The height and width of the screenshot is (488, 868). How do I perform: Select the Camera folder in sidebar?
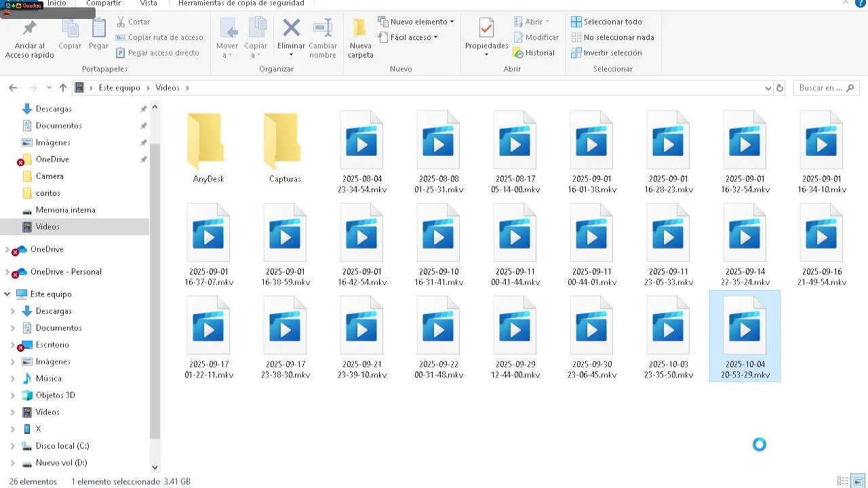click(50, 176)
